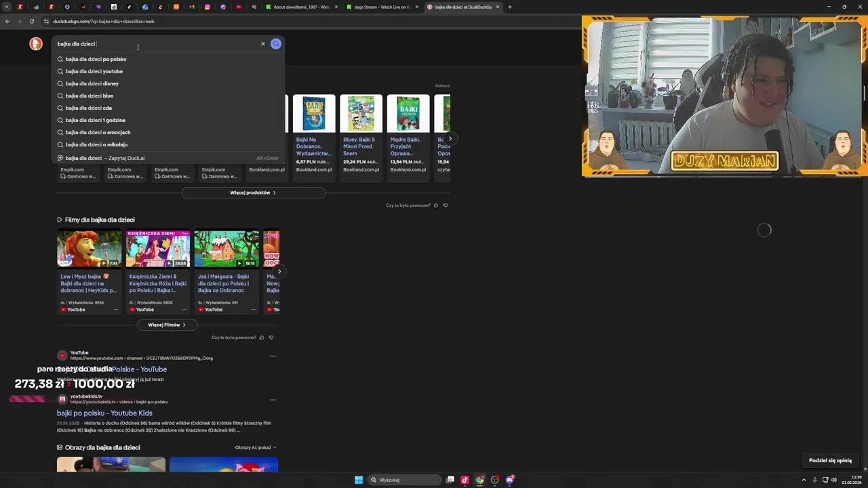Open three-dot menu for YouTube result
The image size is (868, 488).
tap(273, 356)
